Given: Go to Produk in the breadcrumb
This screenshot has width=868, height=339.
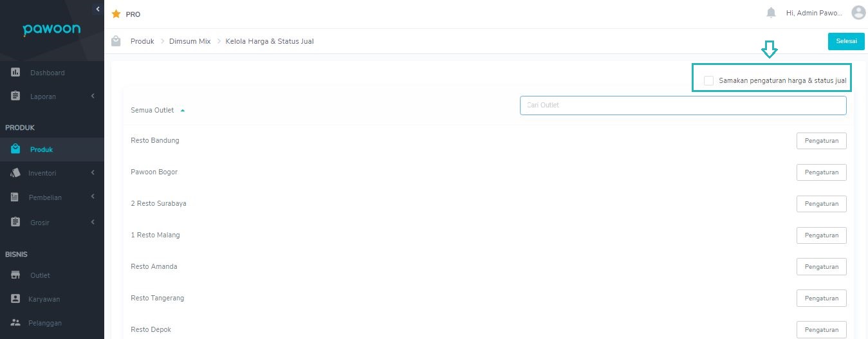Looking at the screenshot, I should coord(142,41).
